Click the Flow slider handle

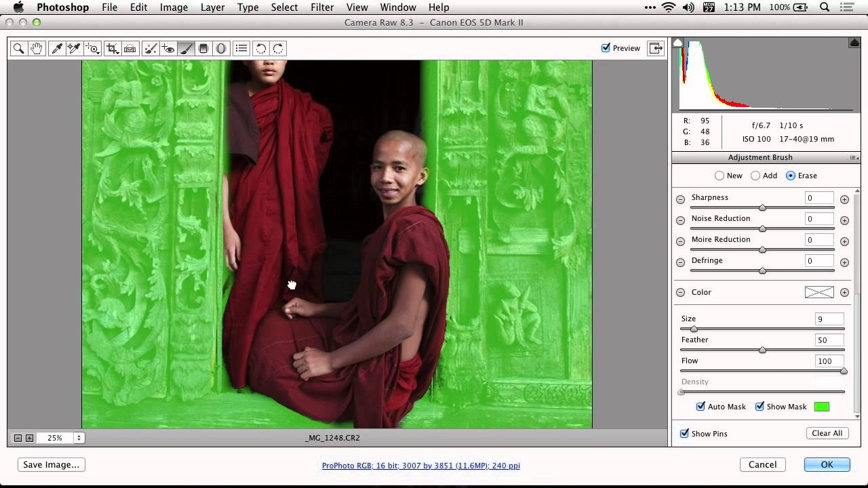pyautogui.click(x=844, y=371)
